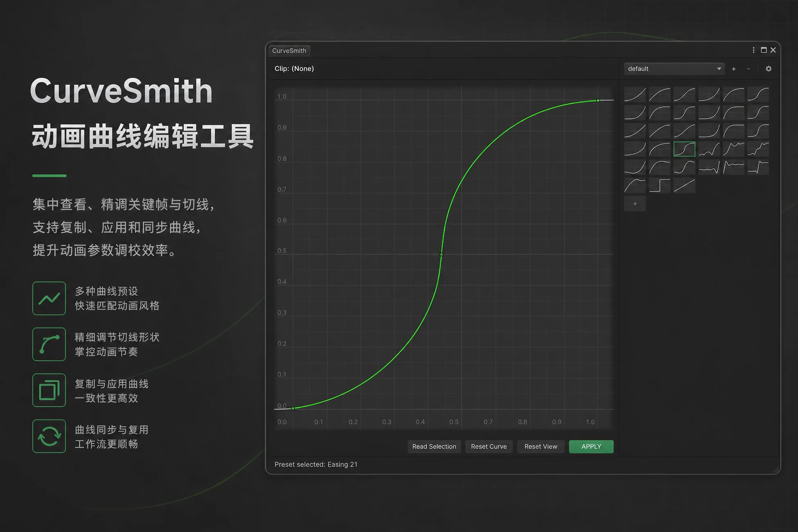Screen dimensions: 798x532
Task: Click the Clip: (None) label
Action: point(294,69)
